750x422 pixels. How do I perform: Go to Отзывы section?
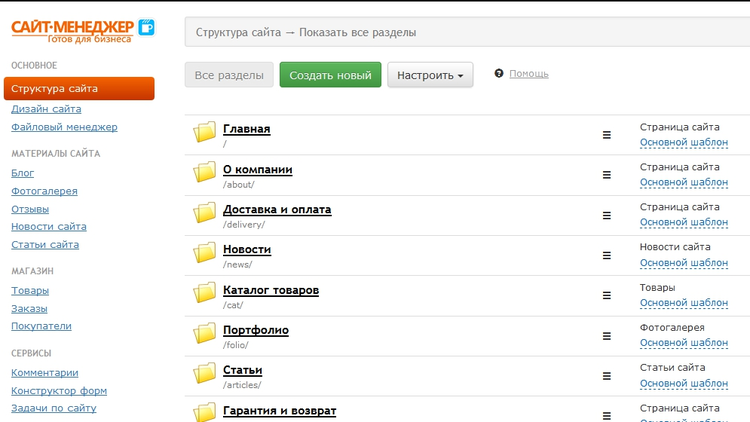pos(30,210)
